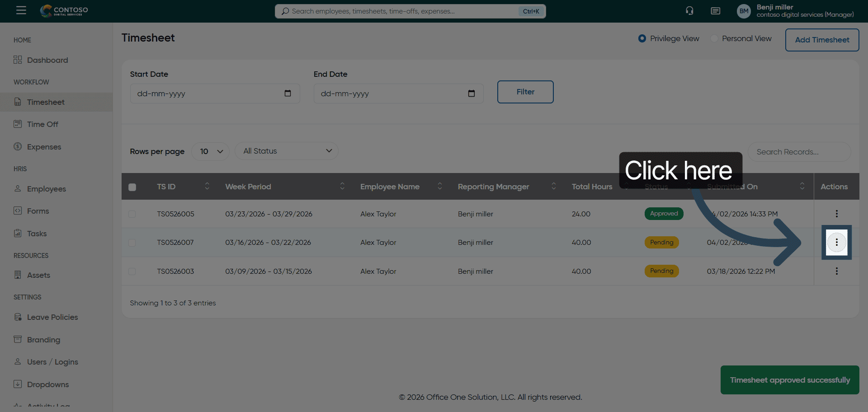Open Start Date calendar picker icon
Viewport: 868px width, 412px height.
pyautogui.click(x=288, y=94)
